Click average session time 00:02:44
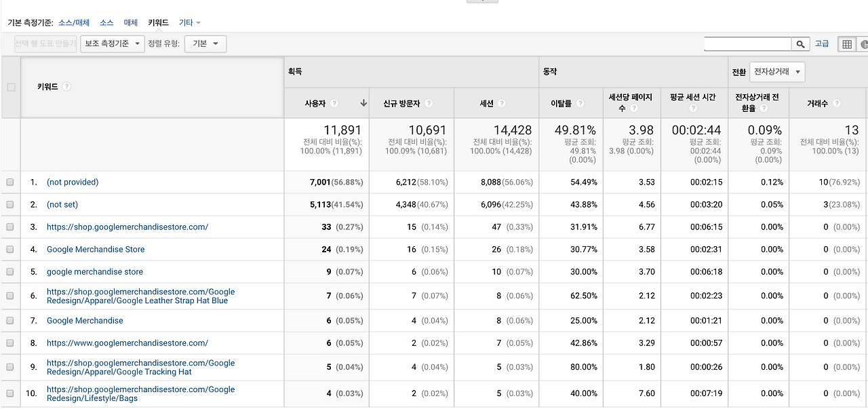Viewport: 868px width, 409px height. [696, 130]
